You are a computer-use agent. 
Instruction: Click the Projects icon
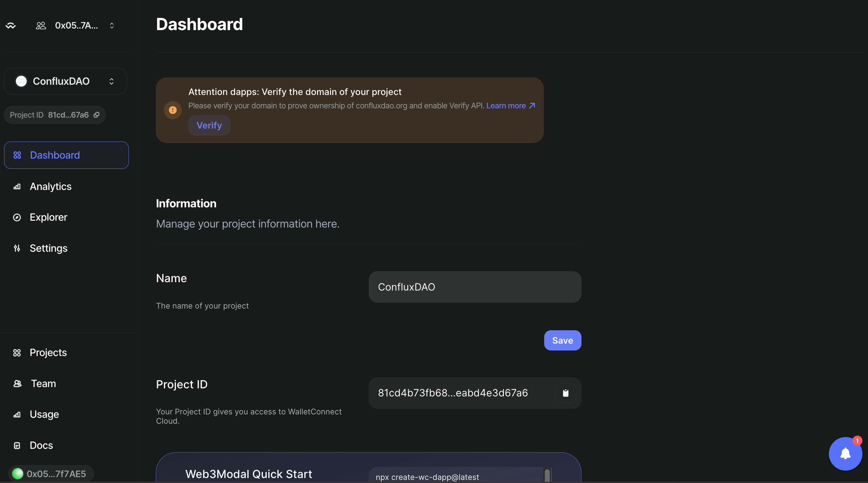click(x=17, y=352)
